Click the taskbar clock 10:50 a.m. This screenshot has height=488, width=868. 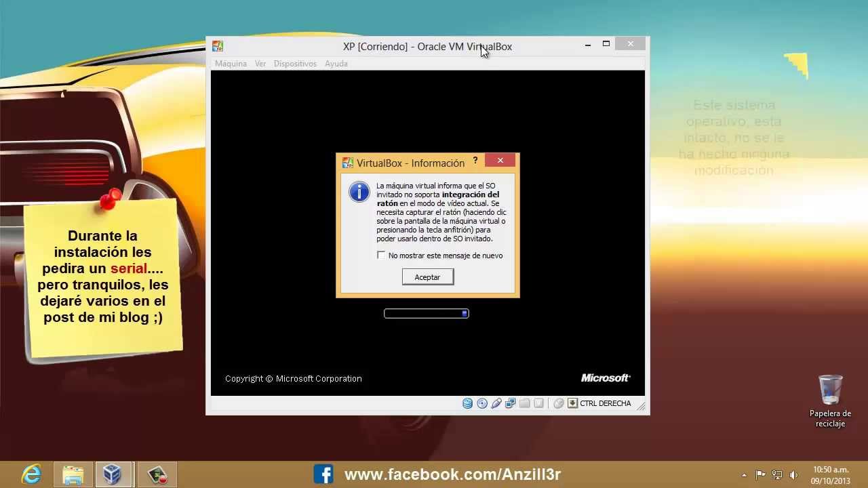830,475
